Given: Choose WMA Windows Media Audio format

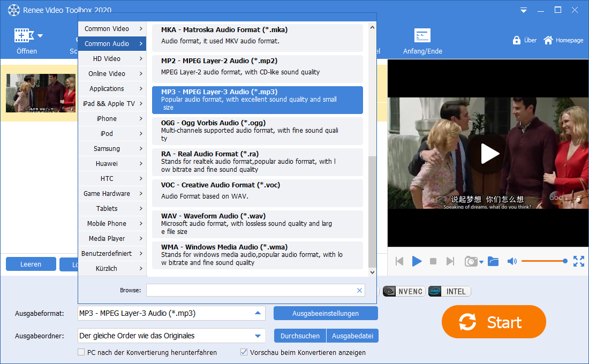Looking at the screenshot, I should point(258,255).
